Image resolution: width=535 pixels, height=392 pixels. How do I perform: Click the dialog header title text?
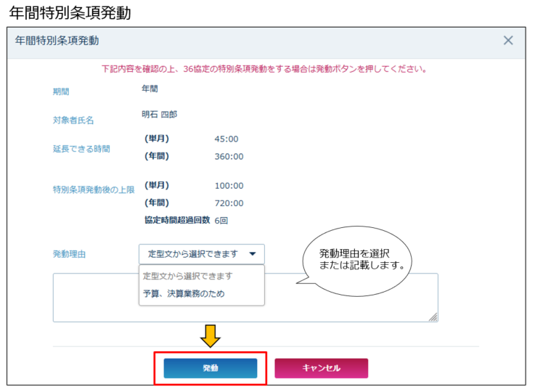[57, 41]
